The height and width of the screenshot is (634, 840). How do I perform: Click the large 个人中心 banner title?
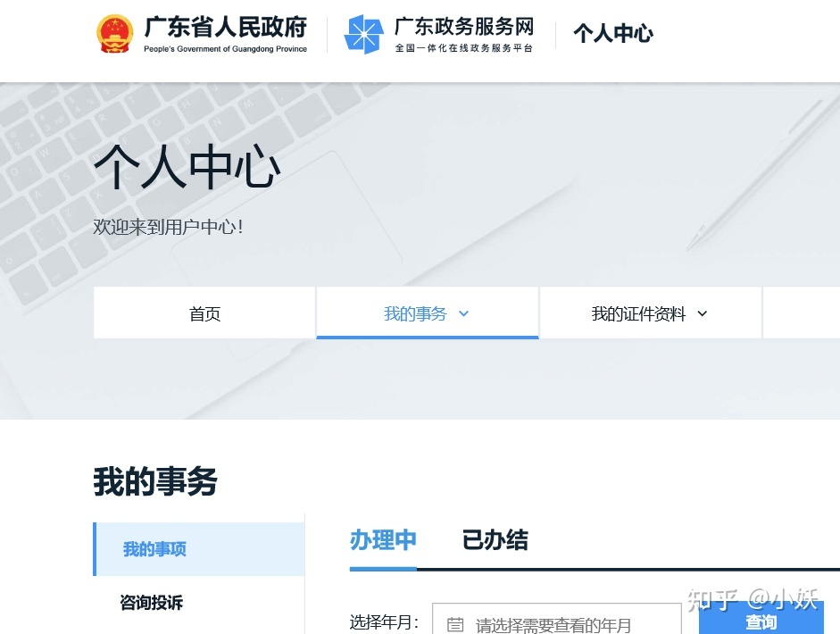(187, 166)
